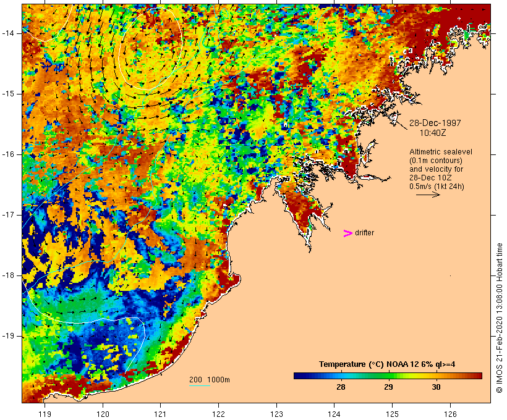The width and height of the screenshot is (507, 420).
Task: Click the longitude label '121'
Action: [160, 414]
